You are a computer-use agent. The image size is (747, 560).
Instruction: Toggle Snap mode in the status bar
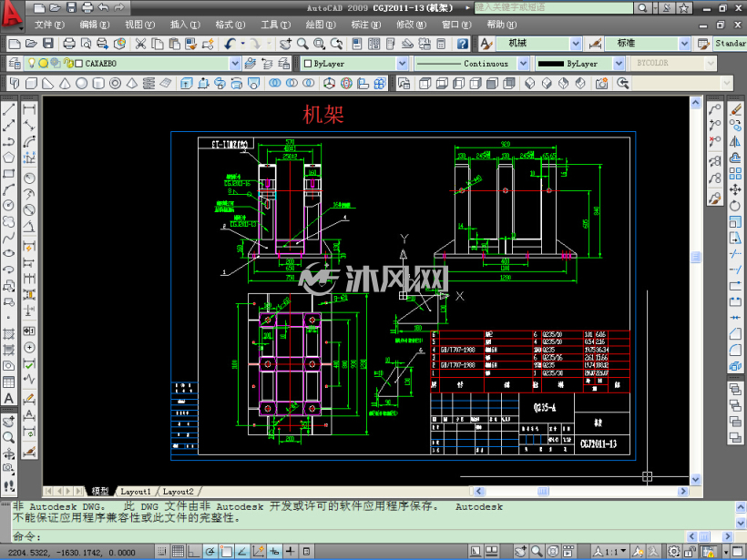(162, 552)
